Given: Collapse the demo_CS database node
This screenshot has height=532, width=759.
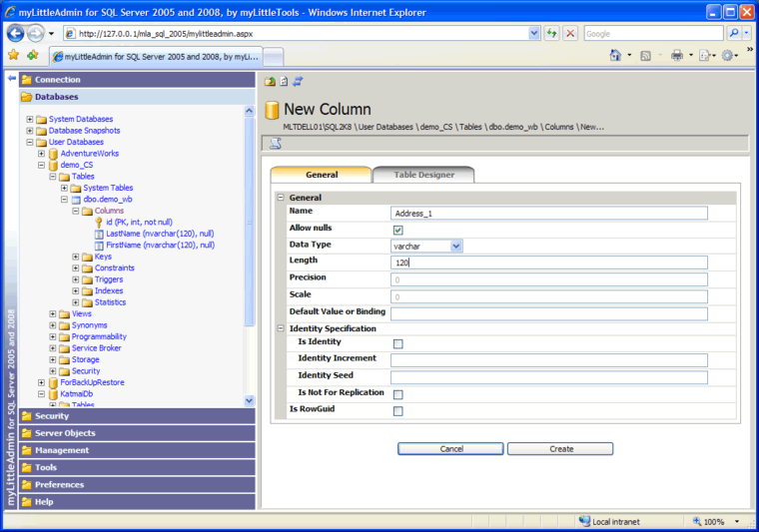Looking at the screenshot, I should click(42, 165).
